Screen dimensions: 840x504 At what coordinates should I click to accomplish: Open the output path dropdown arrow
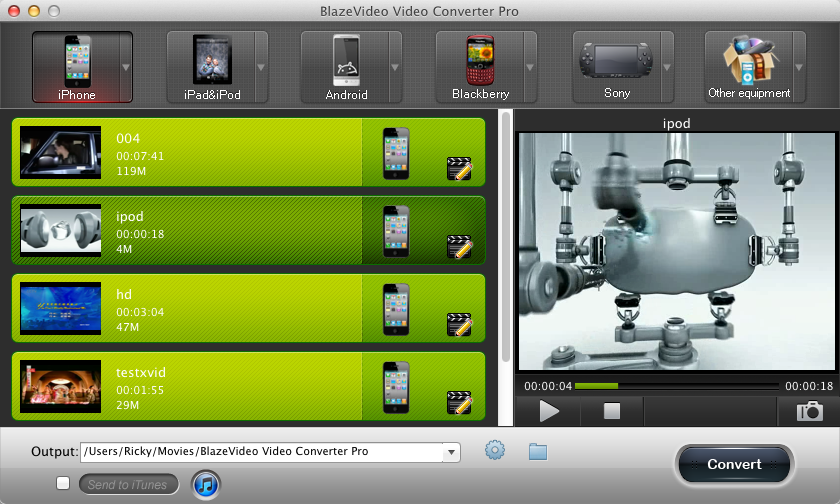pyautogui.click(x=451, y=452)
